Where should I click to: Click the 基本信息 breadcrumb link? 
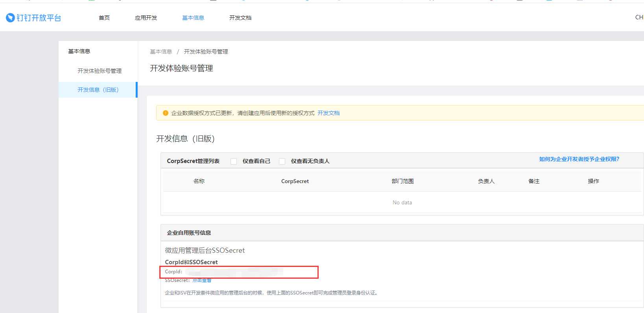click(x=161, y=52)
